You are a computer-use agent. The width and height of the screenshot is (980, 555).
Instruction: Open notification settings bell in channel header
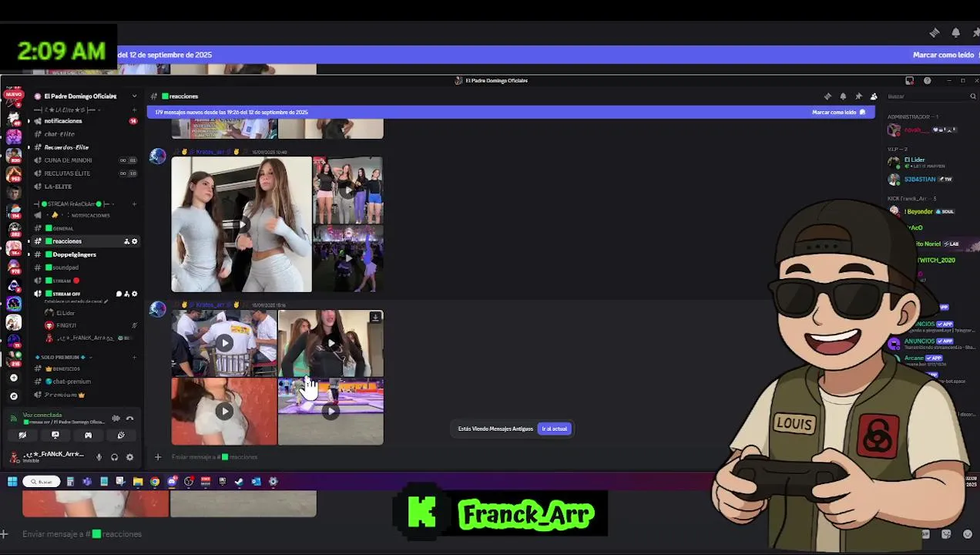(843, 96)
